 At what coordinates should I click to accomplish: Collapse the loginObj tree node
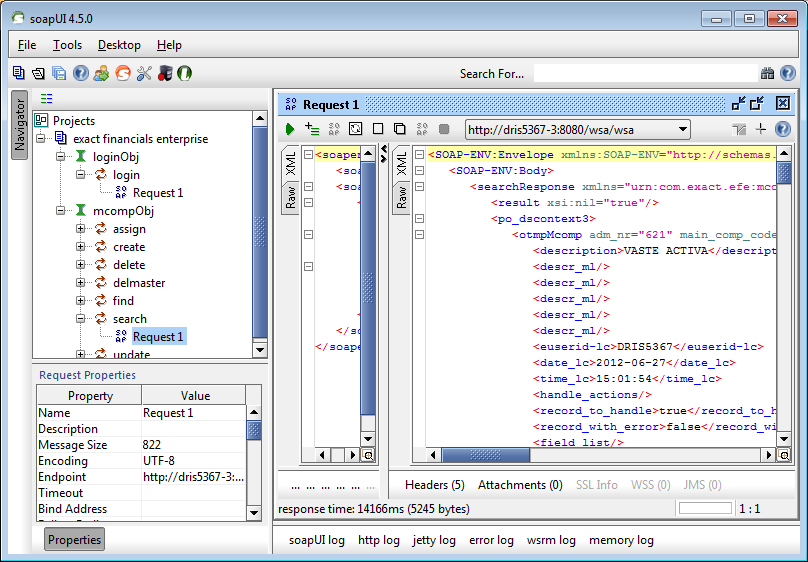tap(62, 157)
